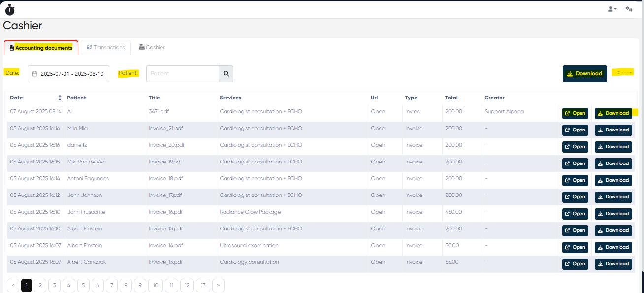Open the date range picker

(x=68, y=74)
